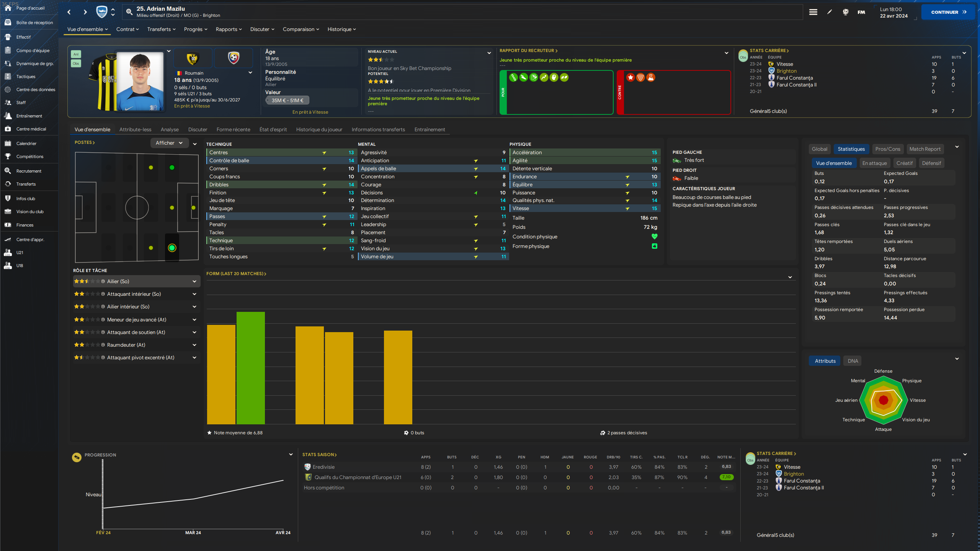Click the green bar in form chart

click(x=250, y=367)
